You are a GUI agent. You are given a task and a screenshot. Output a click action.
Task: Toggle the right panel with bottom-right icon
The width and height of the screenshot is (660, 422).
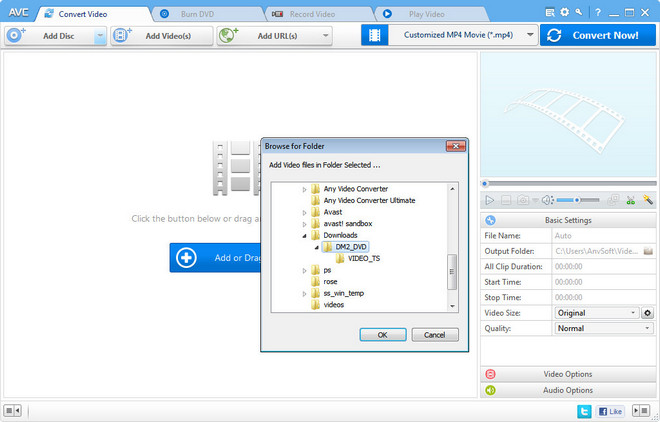click(641, 410)
